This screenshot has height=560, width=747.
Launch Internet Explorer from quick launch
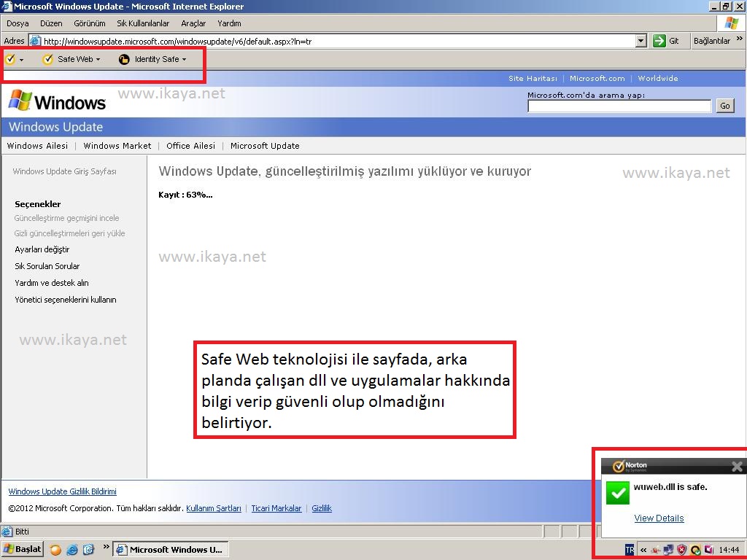point(72,550)
